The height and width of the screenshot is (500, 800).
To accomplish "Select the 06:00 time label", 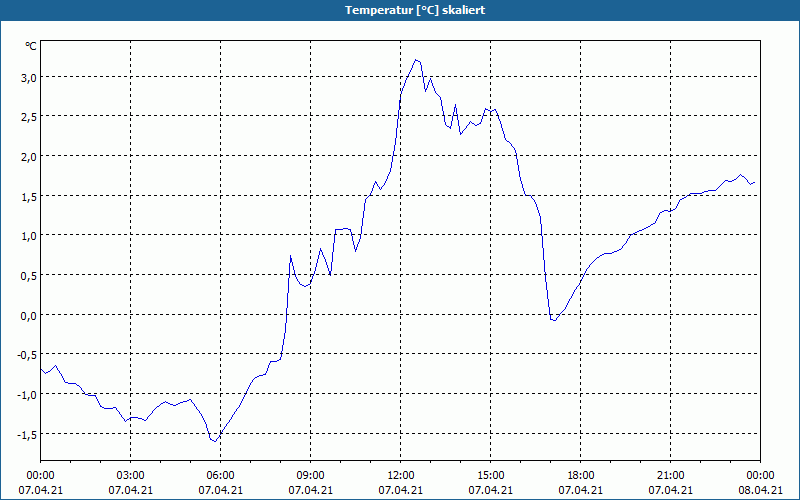I will [220, 476].
